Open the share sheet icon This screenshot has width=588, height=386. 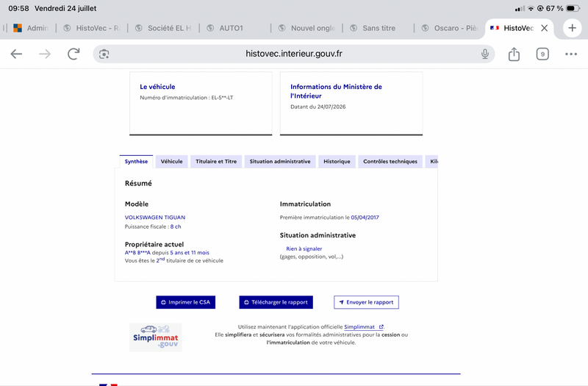(514, 54)
